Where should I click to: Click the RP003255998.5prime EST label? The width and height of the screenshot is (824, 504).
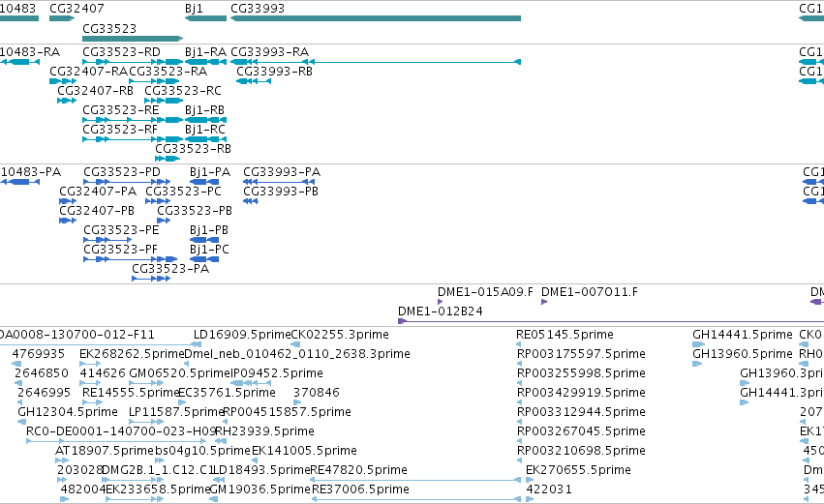tap(581, 373)
